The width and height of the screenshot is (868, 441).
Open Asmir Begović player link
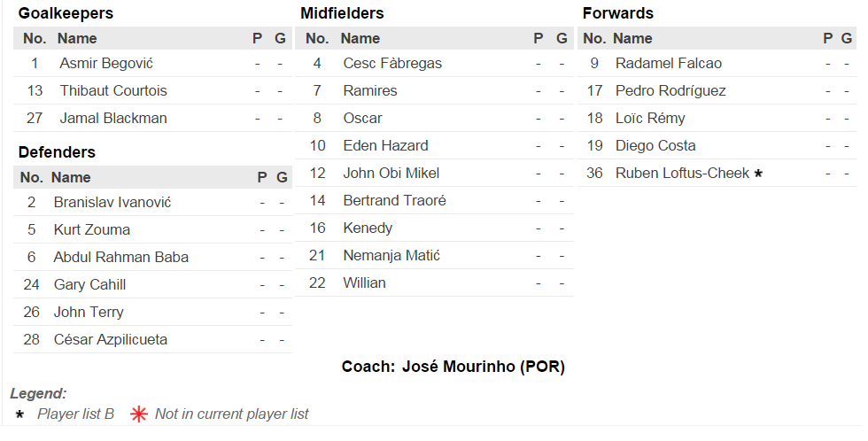(x=106, y=64)
